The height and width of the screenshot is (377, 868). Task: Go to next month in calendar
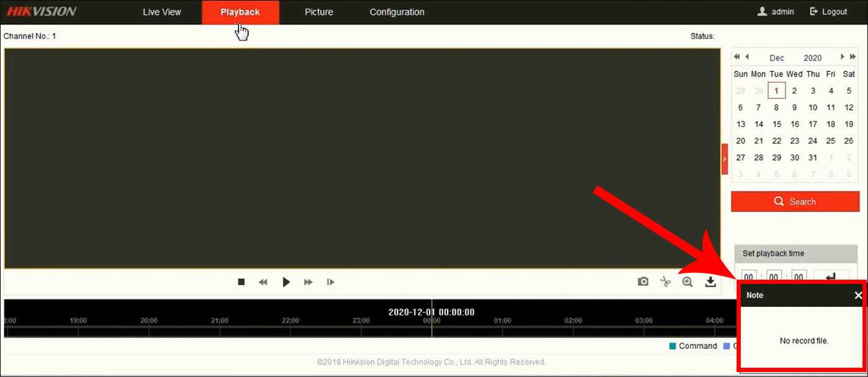(842, 57)
